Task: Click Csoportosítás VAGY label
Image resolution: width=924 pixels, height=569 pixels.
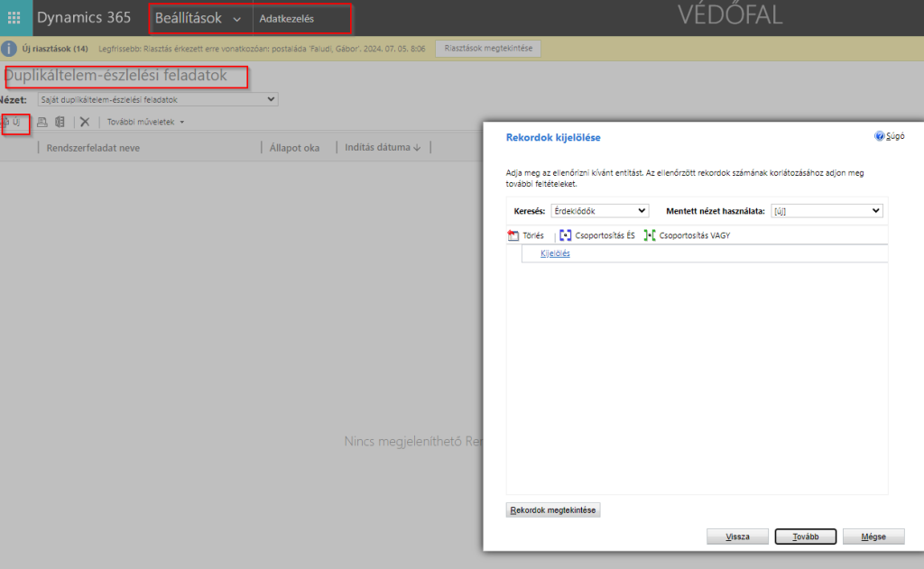Action: coord(695,235)
